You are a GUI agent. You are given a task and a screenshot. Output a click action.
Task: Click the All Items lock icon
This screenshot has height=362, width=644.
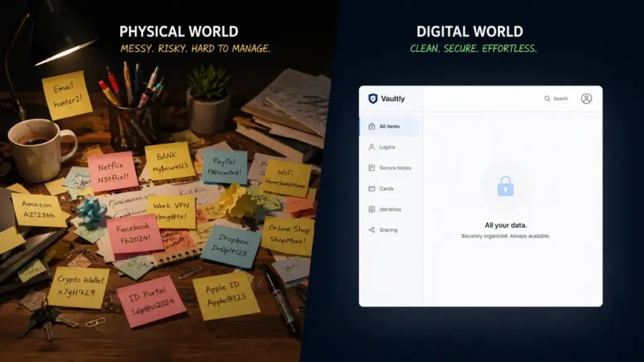point(372,126)
